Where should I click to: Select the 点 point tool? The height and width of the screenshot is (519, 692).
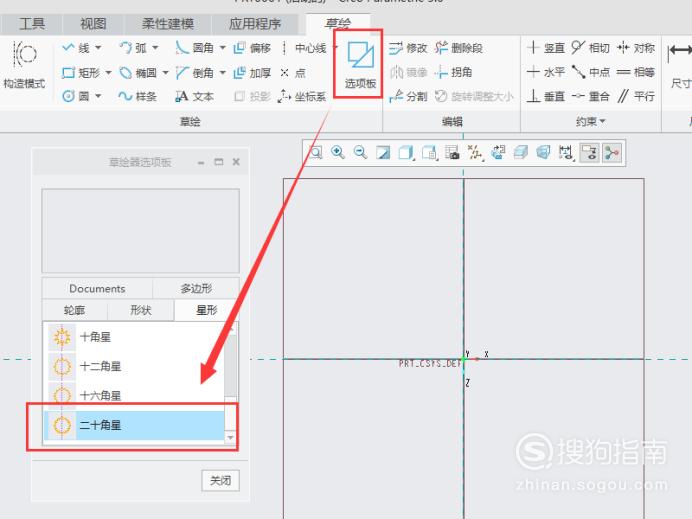tap(293, 72)
